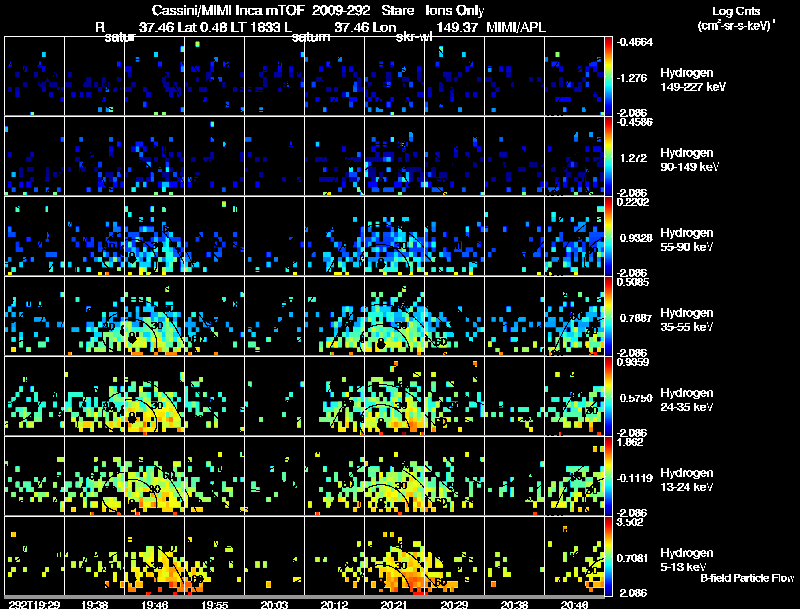Select the 'Hydrogen 149-227 keV' label
This screenshot has height=609, width=800.
tap(693, 80)
